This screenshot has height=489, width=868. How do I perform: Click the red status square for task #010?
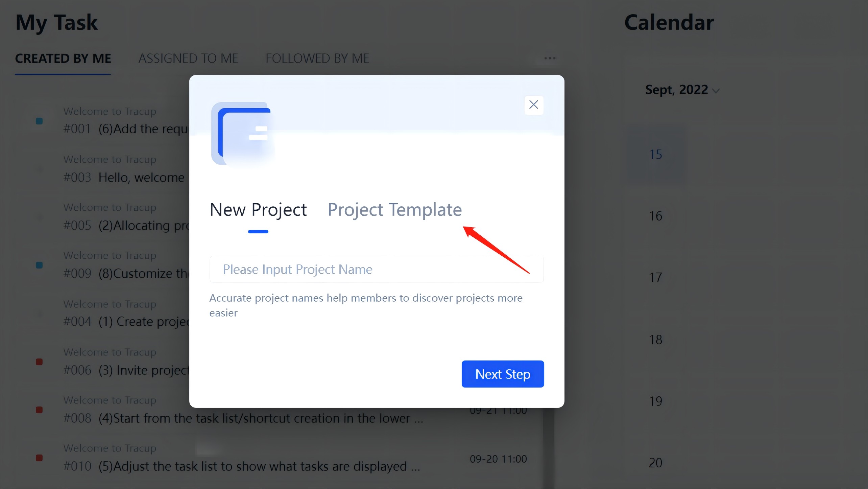pyautogui.click(x=39, y=458)
